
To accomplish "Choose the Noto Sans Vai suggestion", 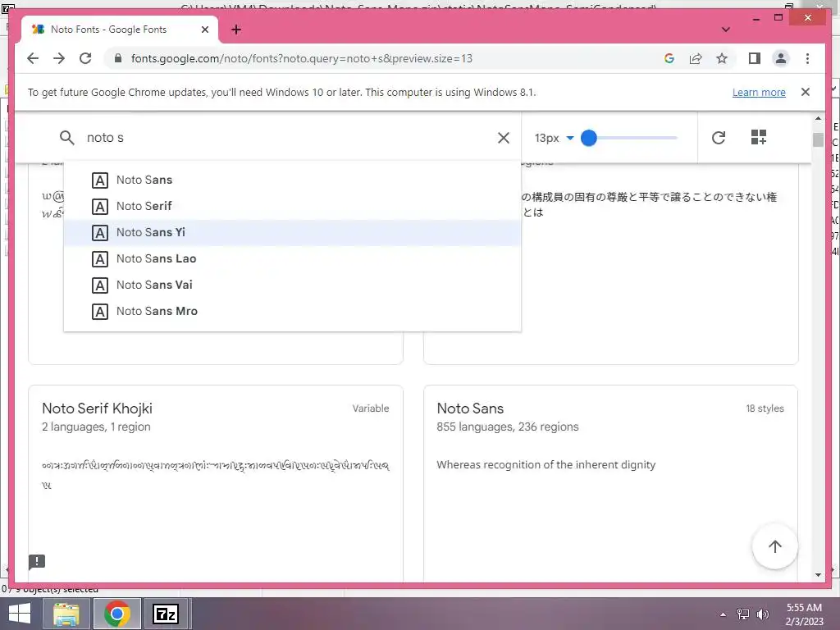I will (x=292, y=285).
